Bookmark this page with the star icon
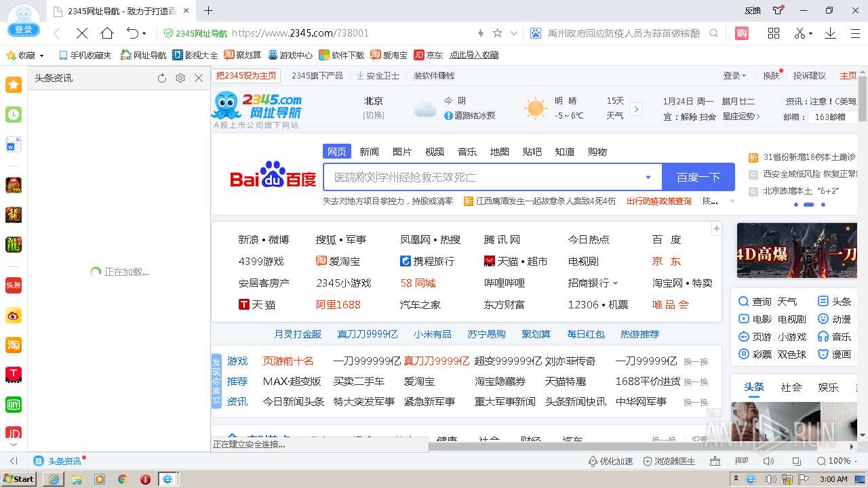Screen dimensions: 868x488 [497, 33]
